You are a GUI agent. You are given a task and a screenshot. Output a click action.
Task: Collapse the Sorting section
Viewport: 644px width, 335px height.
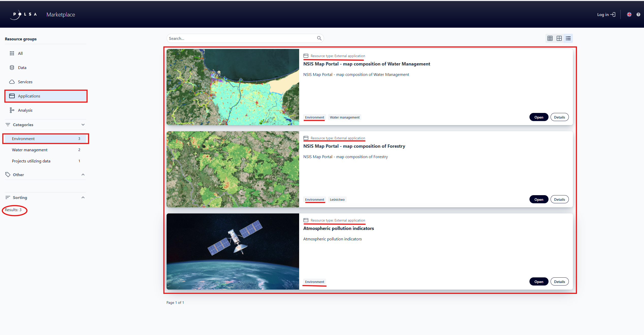click(83, 197)
